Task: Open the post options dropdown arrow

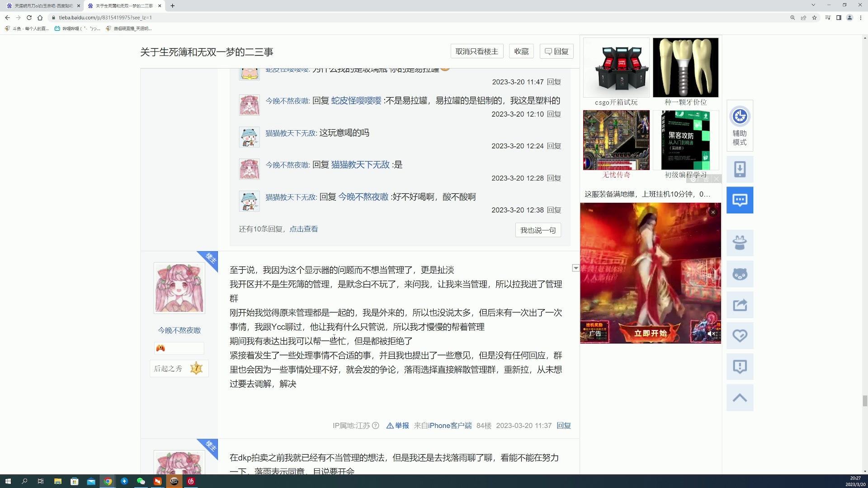Action: click(x=576, y=268)
